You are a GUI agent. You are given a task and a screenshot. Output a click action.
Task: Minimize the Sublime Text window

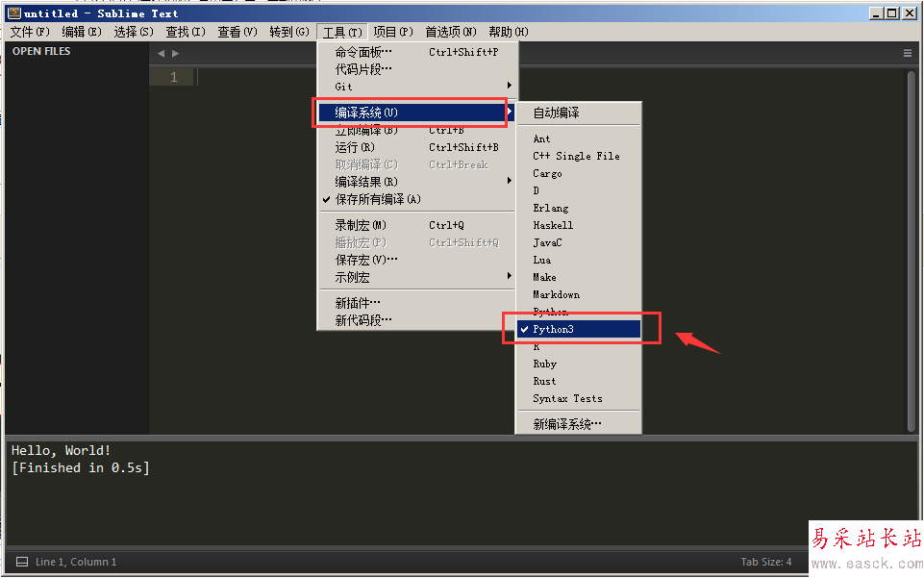pyautogui.click(x=876, y=13)
